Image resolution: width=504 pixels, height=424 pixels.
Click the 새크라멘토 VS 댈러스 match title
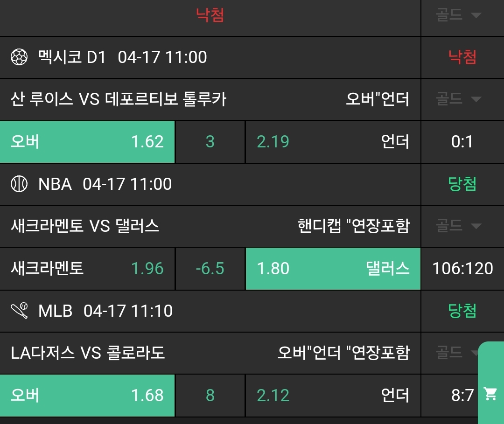85,226
